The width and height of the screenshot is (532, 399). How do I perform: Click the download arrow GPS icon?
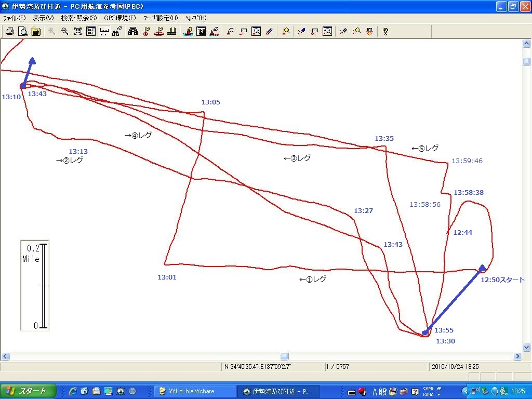coord(369,32)
